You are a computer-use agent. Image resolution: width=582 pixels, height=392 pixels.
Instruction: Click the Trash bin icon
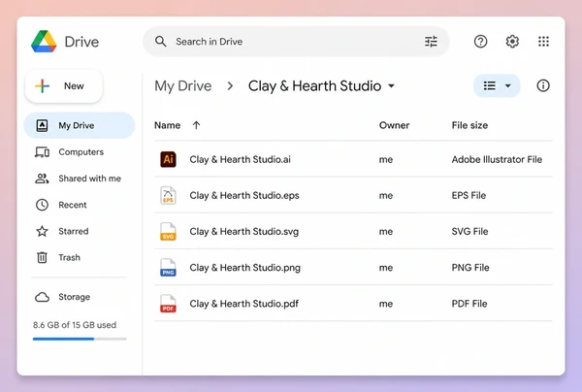click(42, 257)
